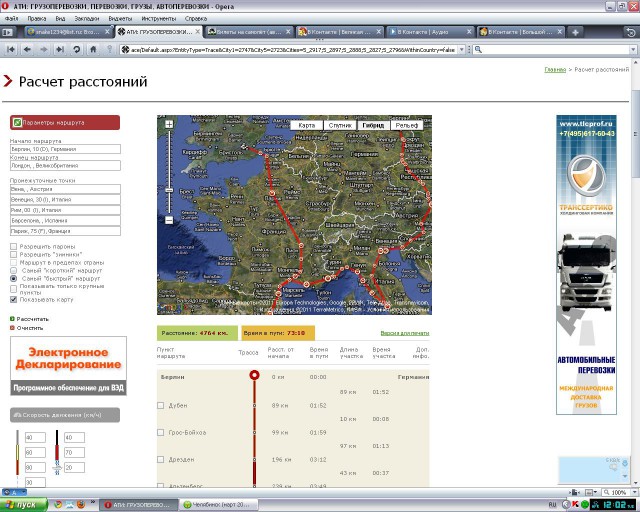The image size is (640, 512).
Task: Toggle the Opera side panel icon
Action: pos(7,32)
